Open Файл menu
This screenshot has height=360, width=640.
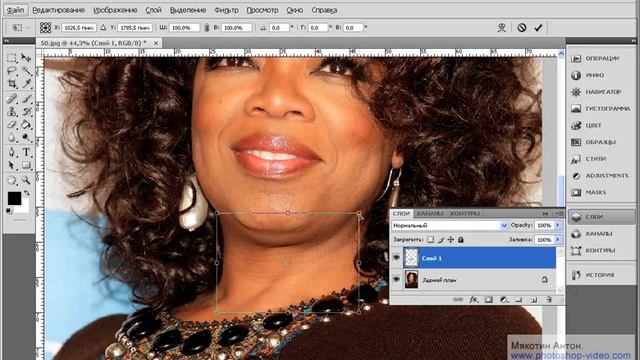[x=15, y=10]
